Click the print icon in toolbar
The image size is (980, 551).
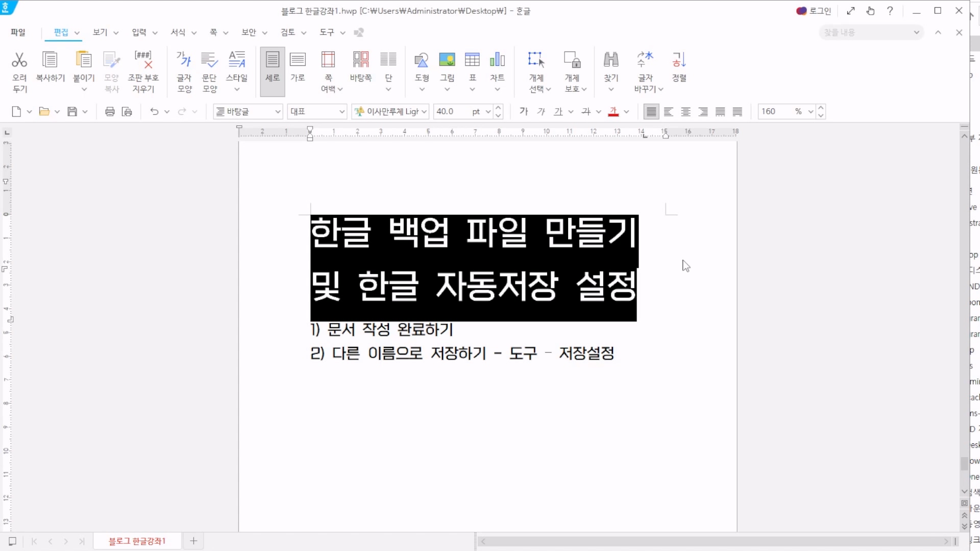110,112
